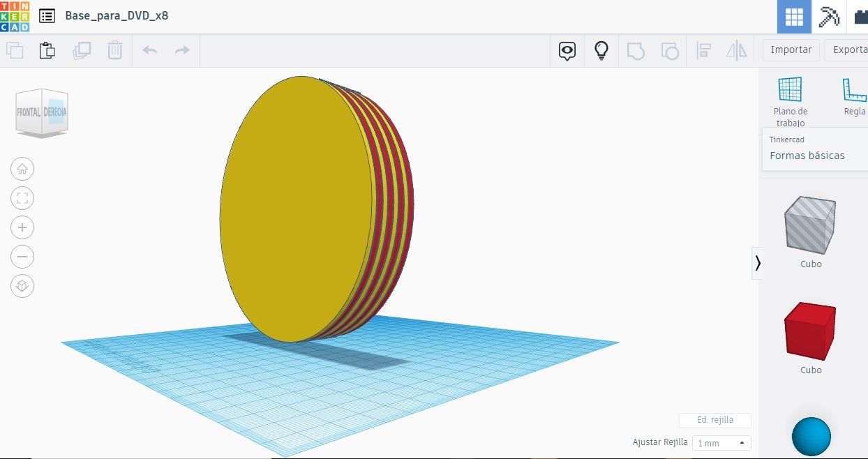Toggle show all light bulb icon

[x=601, y=50]
